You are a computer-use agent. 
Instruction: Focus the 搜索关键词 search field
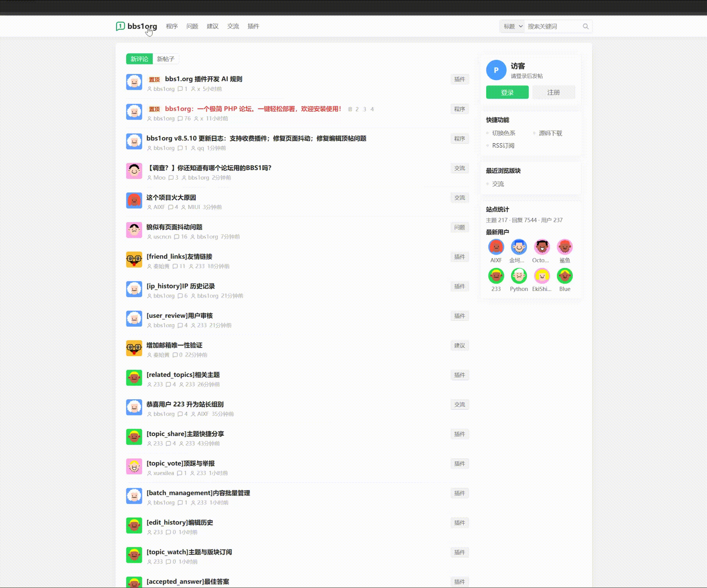coord(553,26)
